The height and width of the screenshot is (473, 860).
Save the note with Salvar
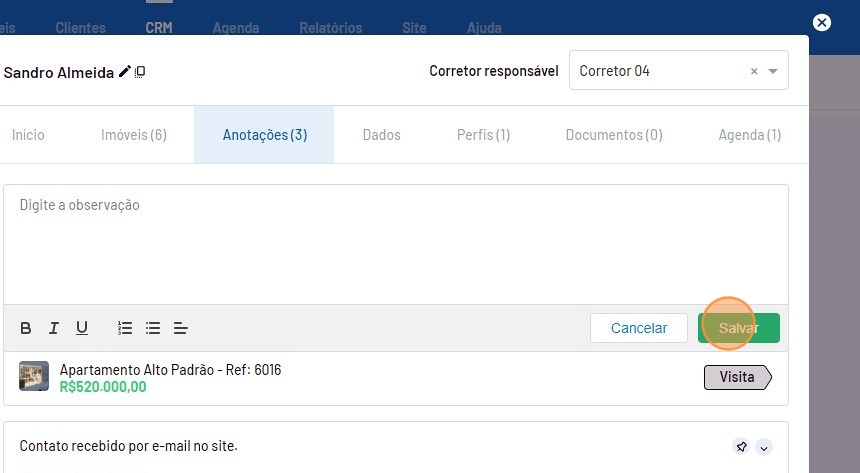tap(738, 328)
